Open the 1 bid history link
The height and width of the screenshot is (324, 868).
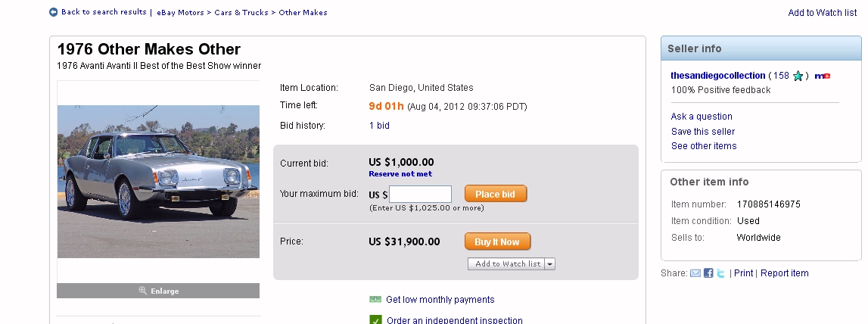click(379, 126)
